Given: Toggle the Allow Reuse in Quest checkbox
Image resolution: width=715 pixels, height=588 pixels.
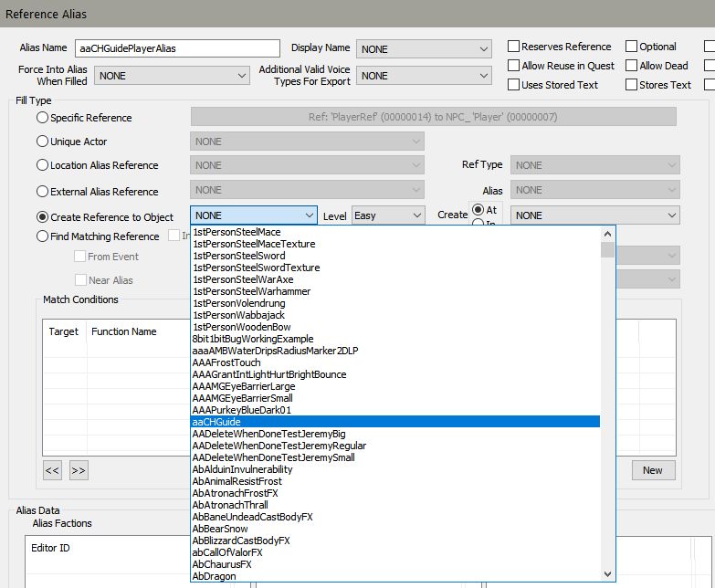Looking at the screenshot, I should pos(514,66).
